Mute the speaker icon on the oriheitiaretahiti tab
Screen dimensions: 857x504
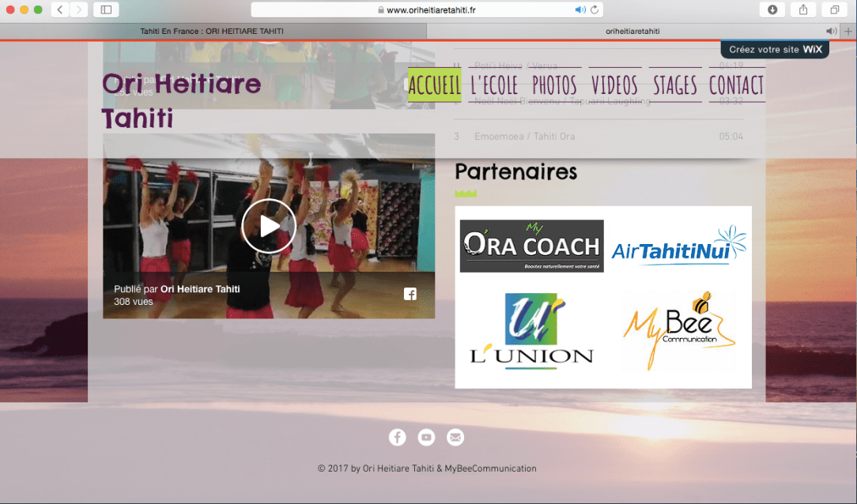[x=830, y=30]
